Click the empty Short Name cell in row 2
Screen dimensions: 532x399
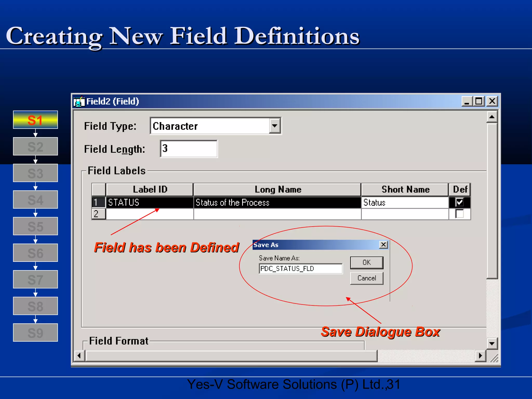tap(405, 214)
